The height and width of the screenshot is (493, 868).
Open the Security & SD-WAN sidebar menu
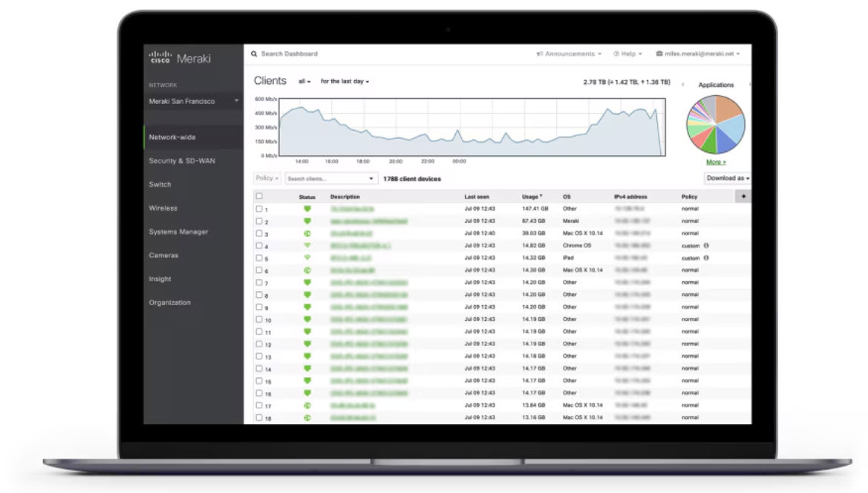tap(182, 161)
